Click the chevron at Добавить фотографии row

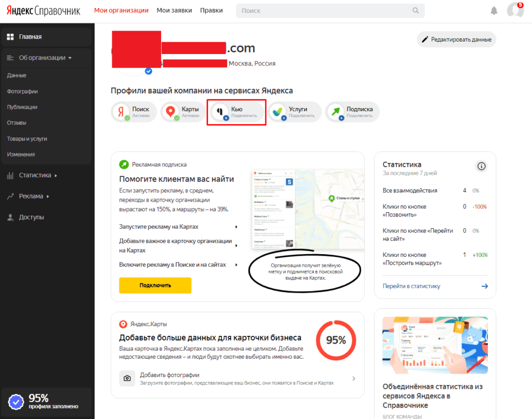click(x=353, y=378)
